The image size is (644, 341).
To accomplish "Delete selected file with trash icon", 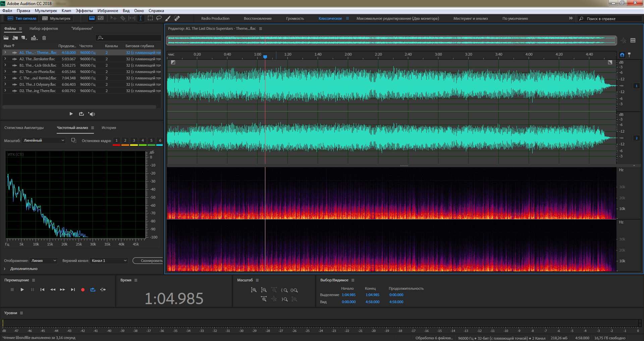I will pos(44,38).
